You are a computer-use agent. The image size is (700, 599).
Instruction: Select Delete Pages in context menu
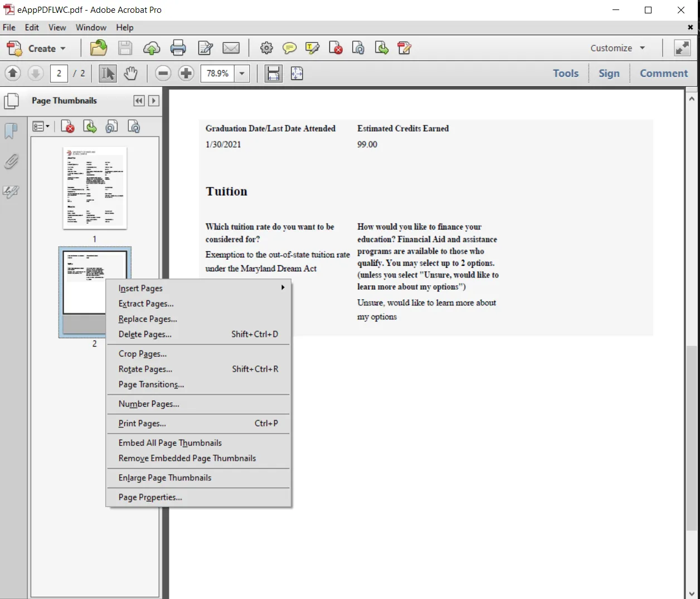(x=198, y=334)
